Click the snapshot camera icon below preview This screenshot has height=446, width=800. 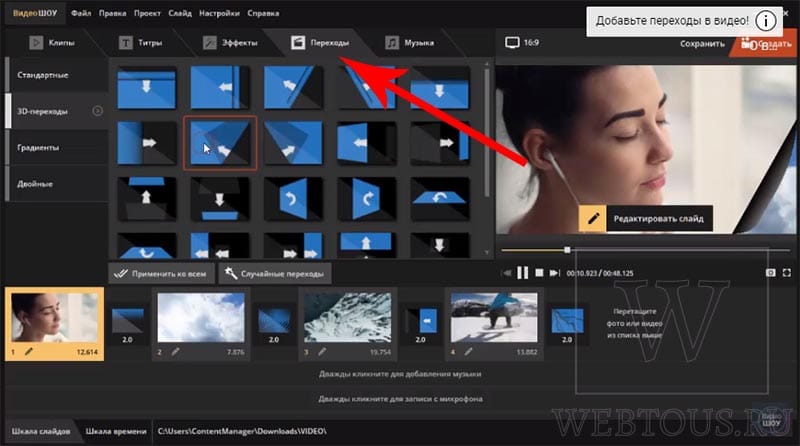click(770, 273)
